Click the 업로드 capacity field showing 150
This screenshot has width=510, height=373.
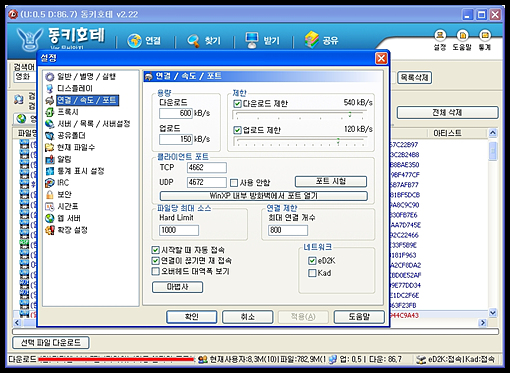click(x=176, y=139)
